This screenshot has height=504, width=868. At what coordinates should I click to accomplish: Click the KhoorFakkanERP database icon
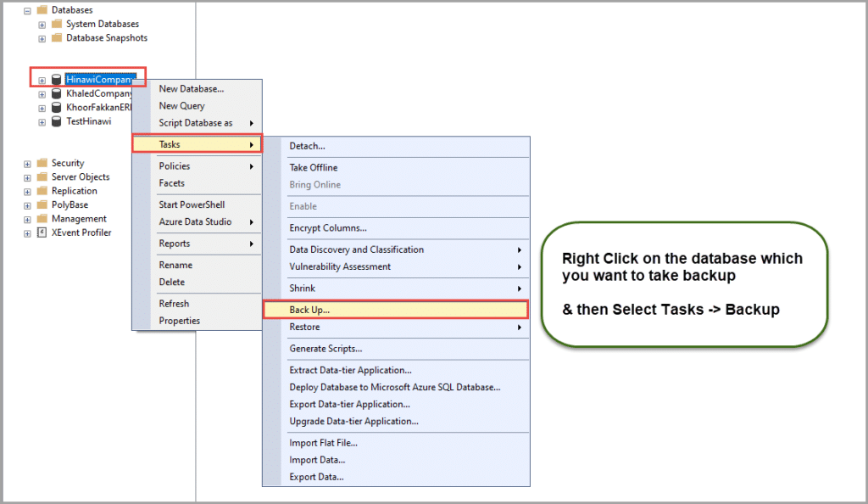[56, 108]
